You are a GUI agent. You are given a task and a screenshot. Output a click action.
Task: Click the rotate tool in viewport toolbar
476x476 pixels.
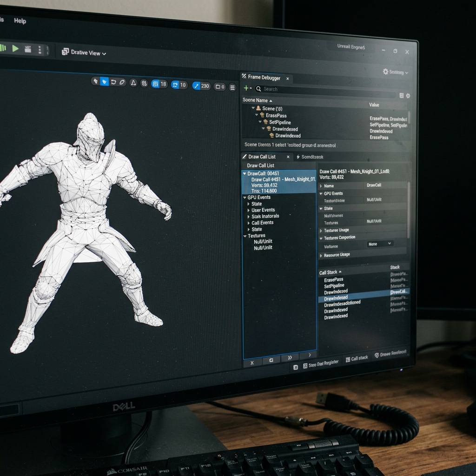pyautogui.click(x=113, y=82)
